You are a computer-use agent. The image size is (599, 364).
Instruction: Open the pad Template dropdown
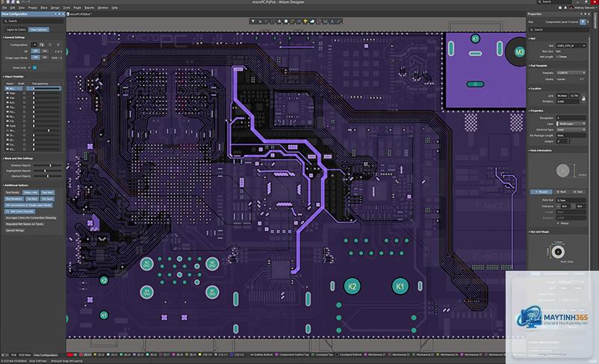[571, 73]
